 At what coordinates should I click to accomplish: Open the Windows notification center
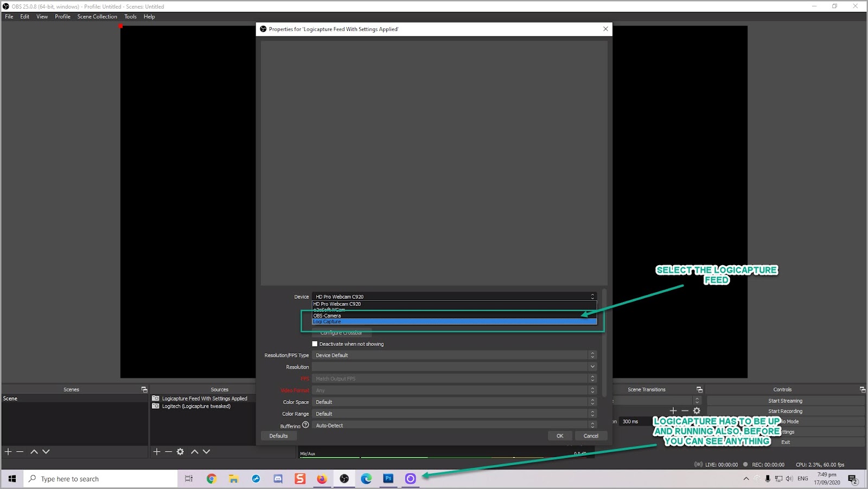click(x=853, y=479)
